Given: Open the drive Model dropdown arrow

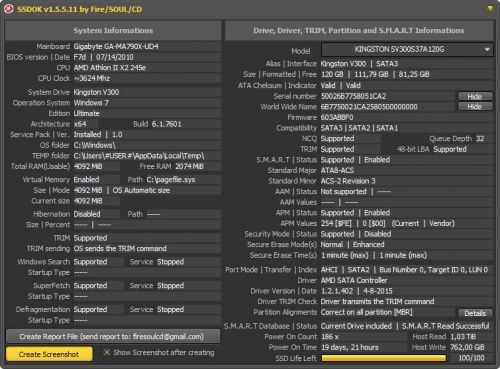Looking at the screenshot, I should [x=487, y=50].
